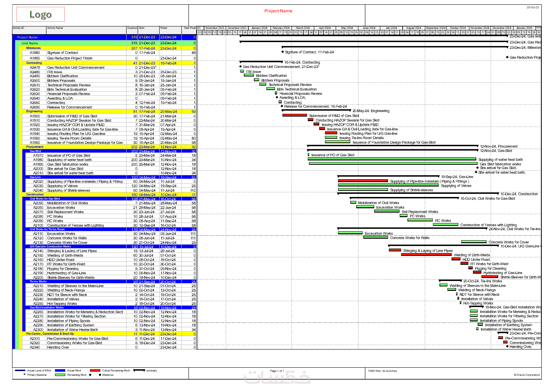Click the Activity Name column header

(x=55, y=28)
